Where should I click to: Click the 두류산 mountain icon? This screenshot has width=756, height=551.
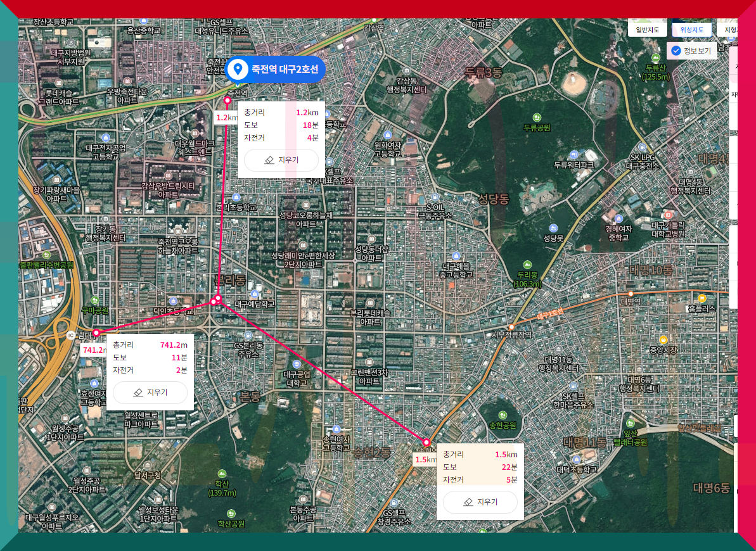656,58
